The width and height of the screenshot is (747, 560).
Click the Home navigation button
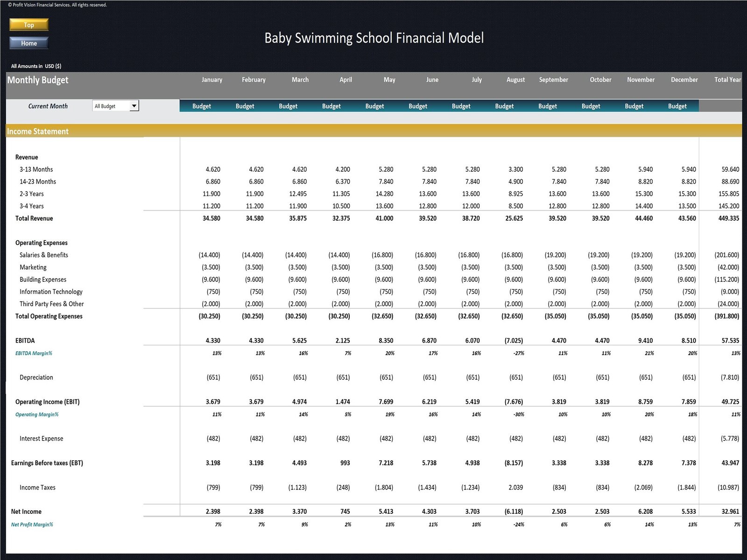click(29, 43)
